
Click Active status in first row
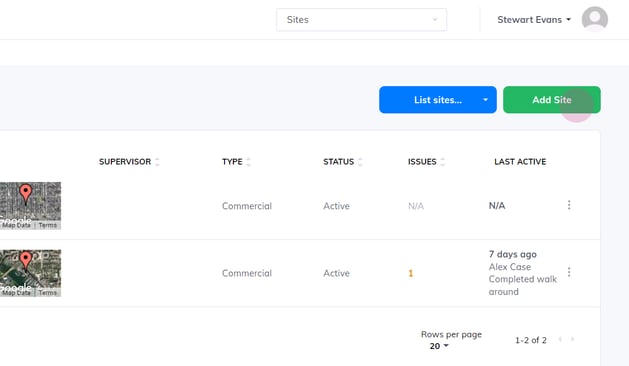(337, 206)
